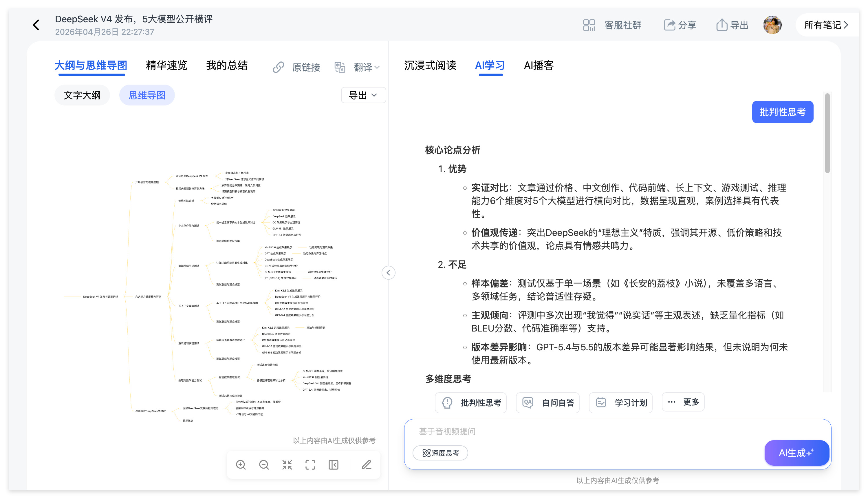Switch to 沉浸式阅读 tab
The height and width of the screenshot is (499, 868).
click(430, 65)
